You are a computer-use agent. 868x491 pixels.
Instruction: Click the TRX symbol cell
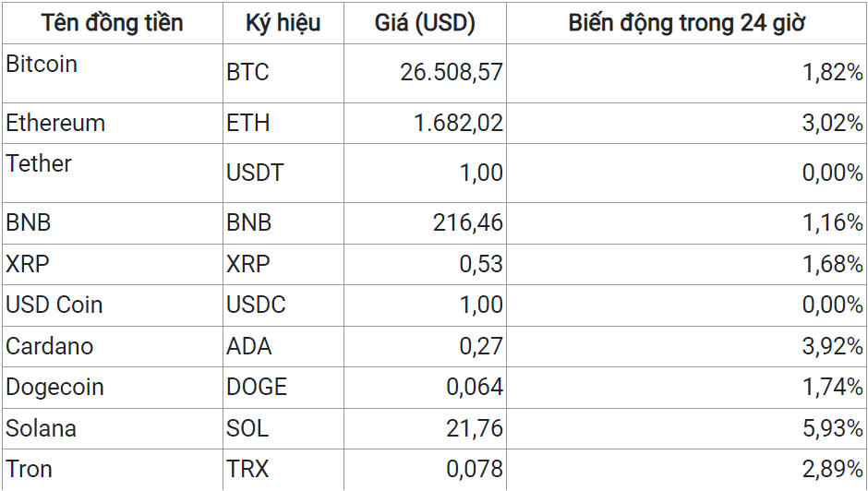point(283,470)
